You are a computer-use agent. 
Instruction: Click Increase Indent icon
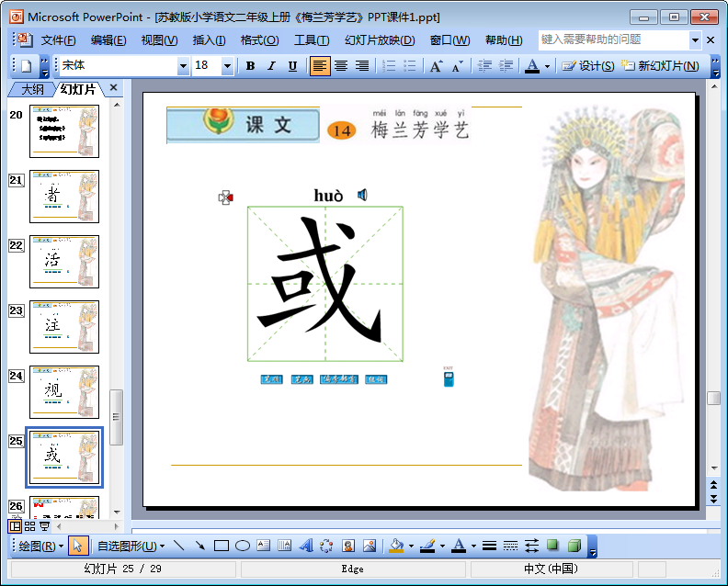tap(506, 66)
